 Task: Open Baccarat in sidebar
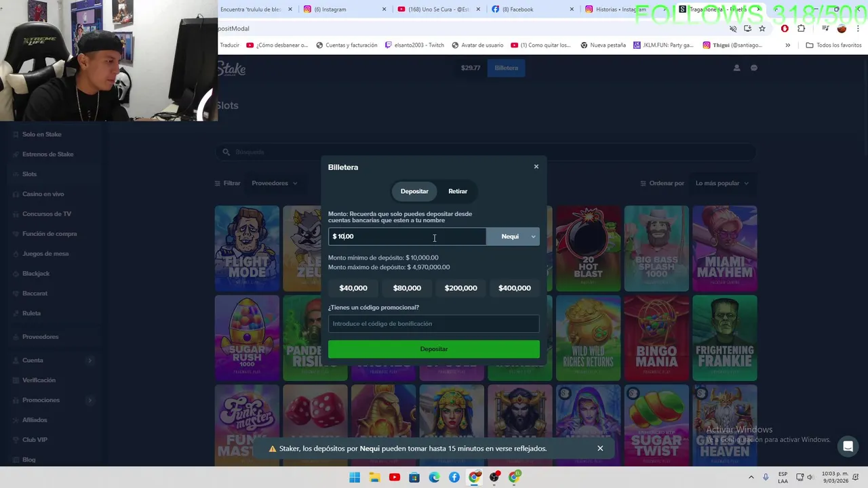tap(35, 293)
